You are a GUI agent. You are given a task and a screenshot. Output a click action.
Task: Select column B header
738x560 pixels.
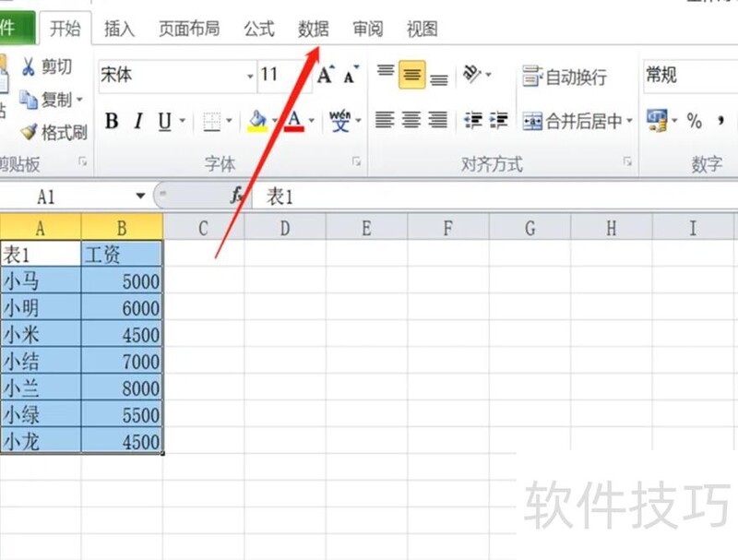[122, 228]
